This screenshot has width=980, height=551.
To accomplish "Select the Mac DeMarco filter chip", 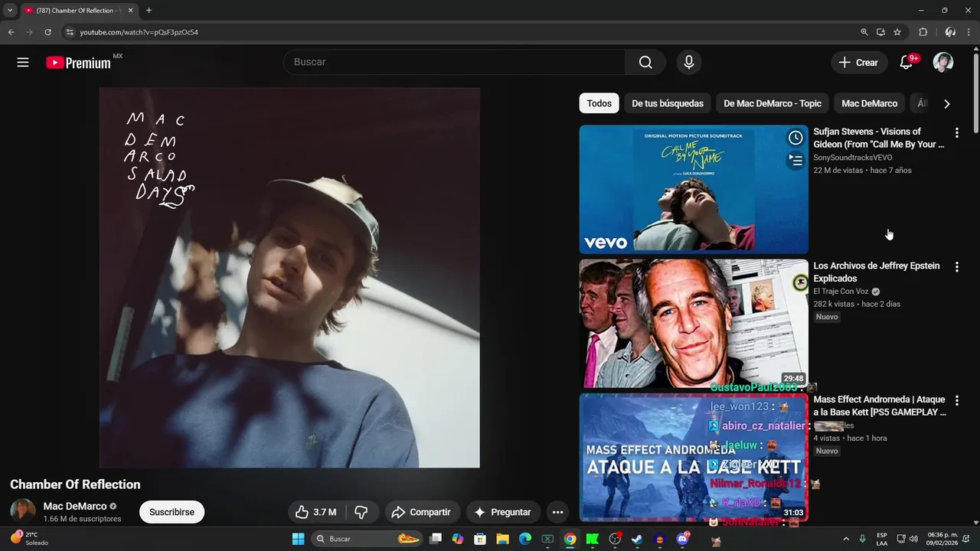I will click(x=869, y=103).
